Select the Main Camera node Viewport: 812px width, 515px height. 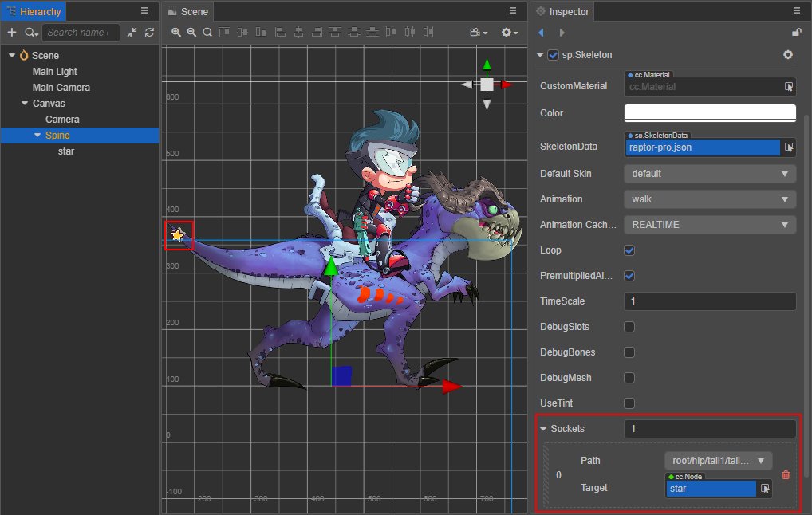pos(61,88)
